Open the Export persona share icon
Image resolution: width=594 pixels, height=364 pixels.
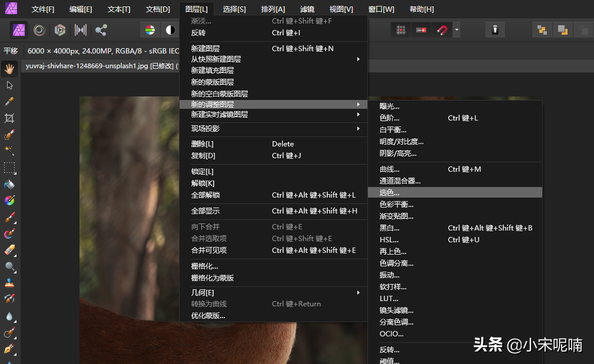point(101,30)
